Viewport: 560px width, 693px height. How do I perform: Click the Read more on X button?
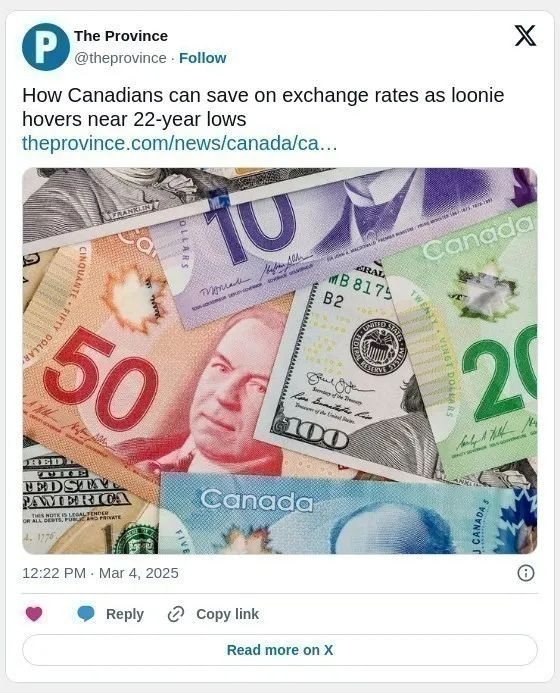click(x=280, y=650)
